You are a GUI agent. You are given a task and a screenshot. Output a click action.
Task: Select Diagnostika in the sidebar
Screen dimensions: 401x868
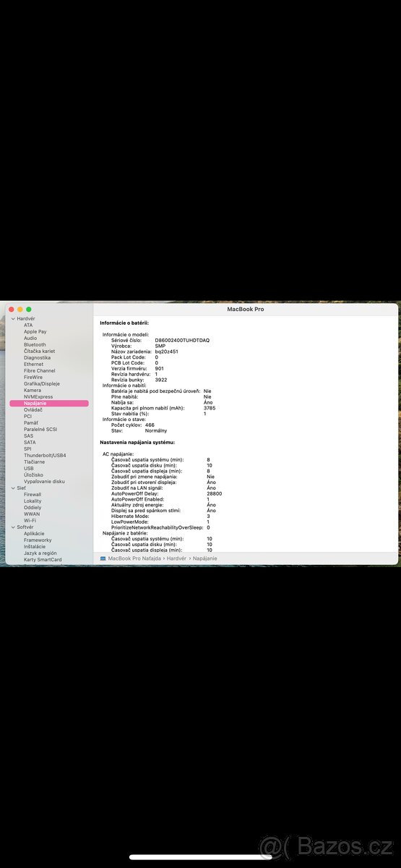[x=37, y=358]
